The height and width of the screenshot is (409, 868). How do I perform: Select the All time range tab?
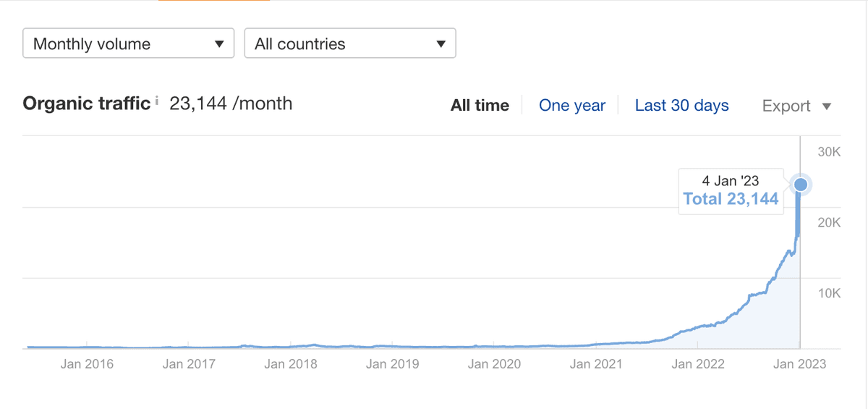(x=480, y=106)
